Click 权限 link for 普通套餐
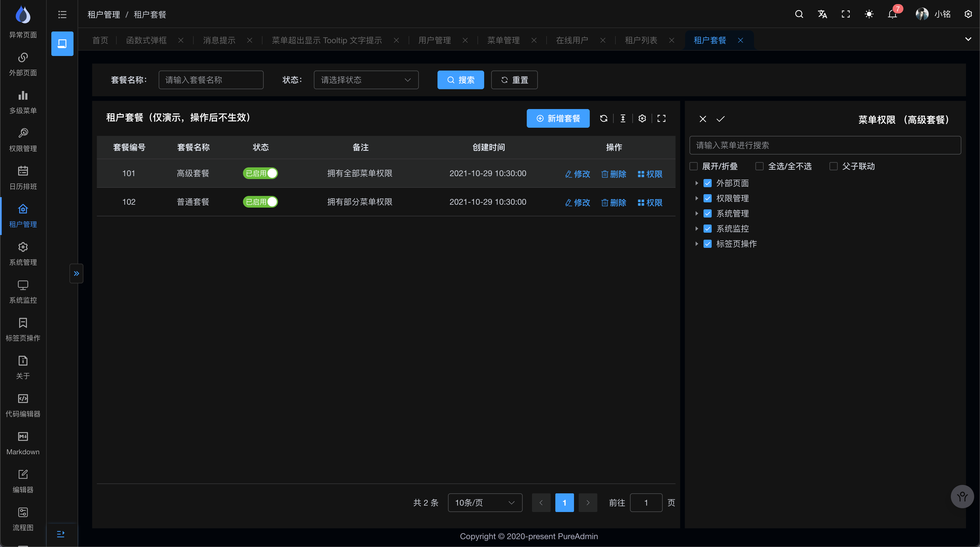Screen dimensions: 980x547 tap(650, 203)
